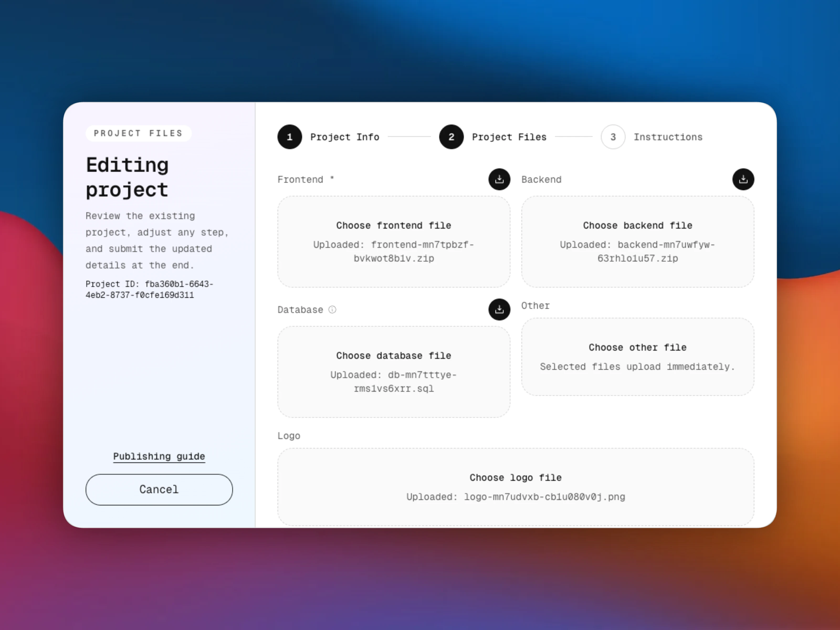
Task: Open the Publishing guide link
Action: coord(159,456)
